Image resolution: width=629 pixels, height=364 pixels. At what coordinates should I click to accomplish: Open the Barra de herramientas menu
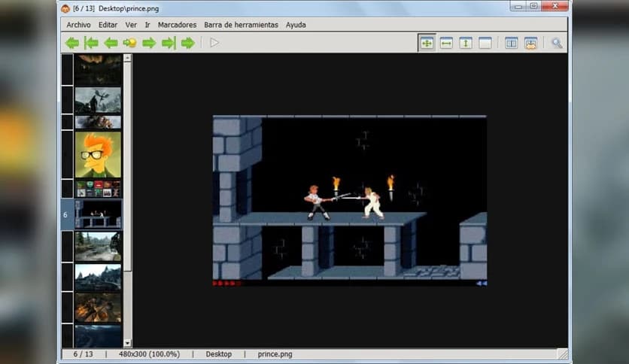click(241, 25)
